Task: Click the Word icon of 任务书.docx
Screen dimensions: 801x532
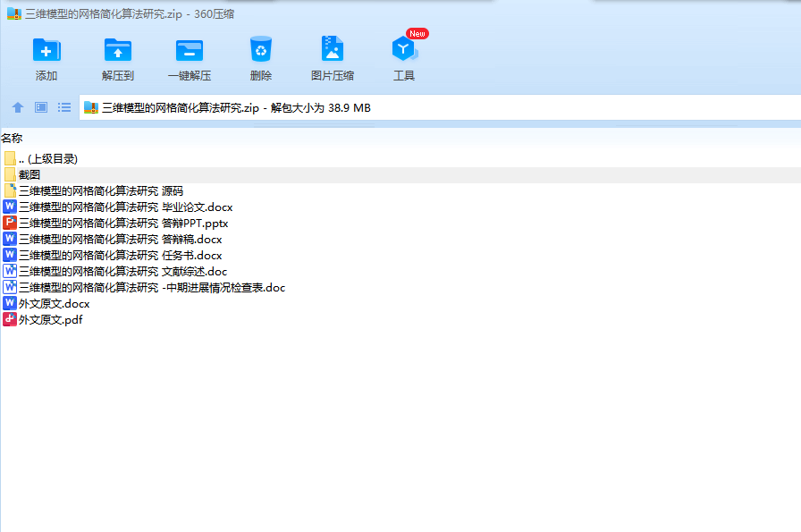Action: [10, 255]
